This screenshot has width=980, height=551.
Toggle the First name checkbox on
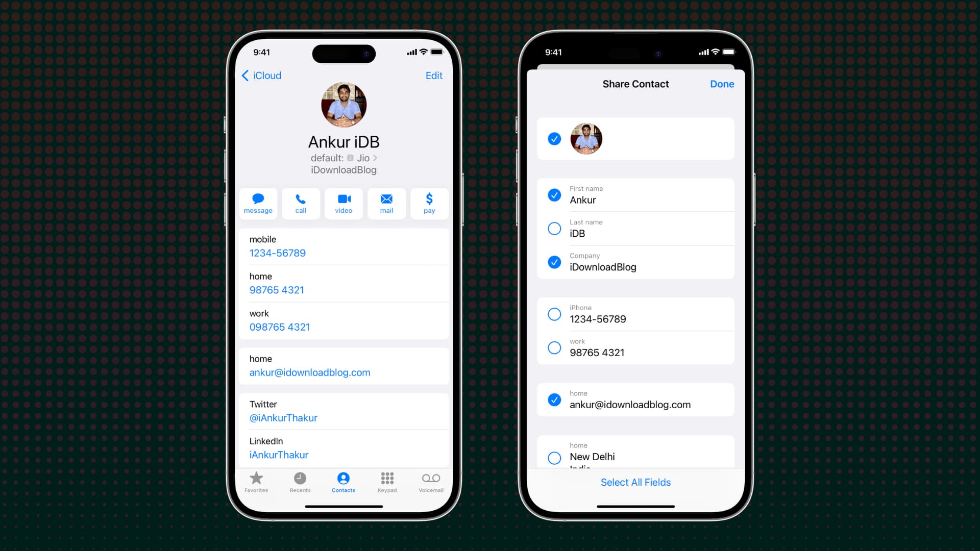click(555, 194)
